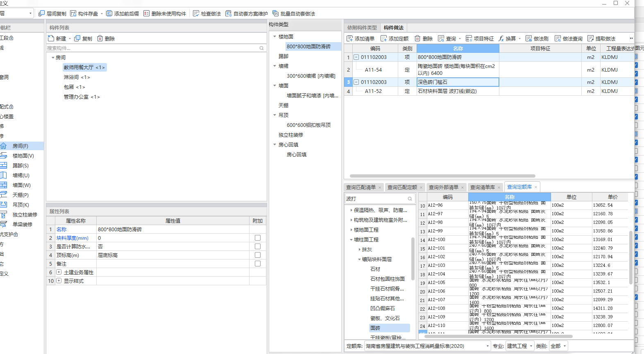The height and width of the screenshot is (354, 644).
Task: Switch to 查询清单库 tab
Action: click(x=483, y=187)
